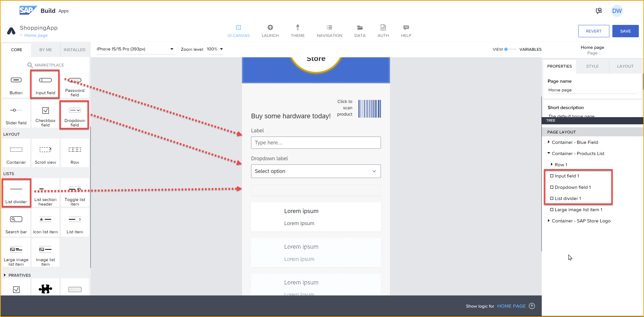Collapse Container - Products List tree node
The width and height of the screenshot is (644, 317).
click(548, 153)
